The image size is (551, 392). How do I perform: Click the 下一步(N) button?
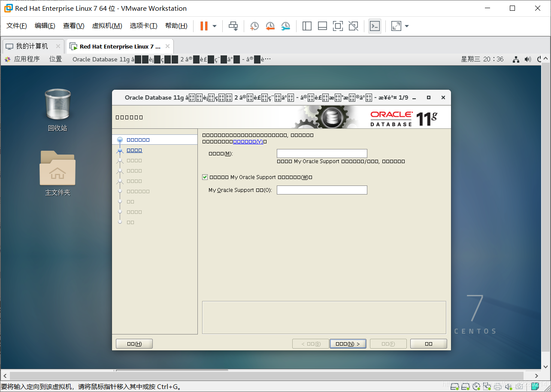[348, 343]
